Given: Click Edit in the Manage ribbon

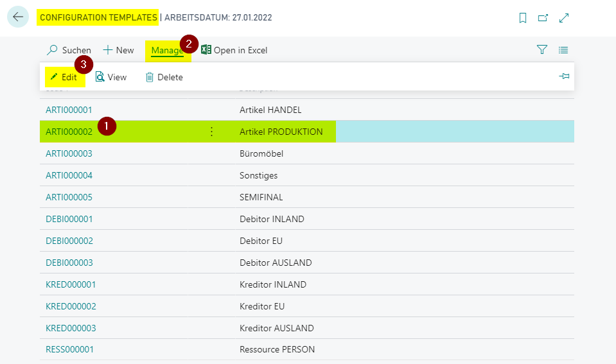Looking at the screenshot, I should (64, 77).
